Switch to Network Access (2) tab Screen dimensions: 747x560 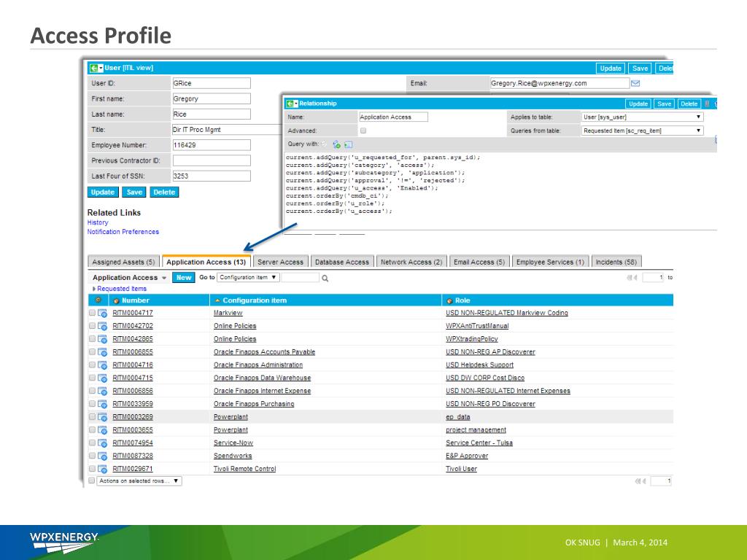coord(411,262)
